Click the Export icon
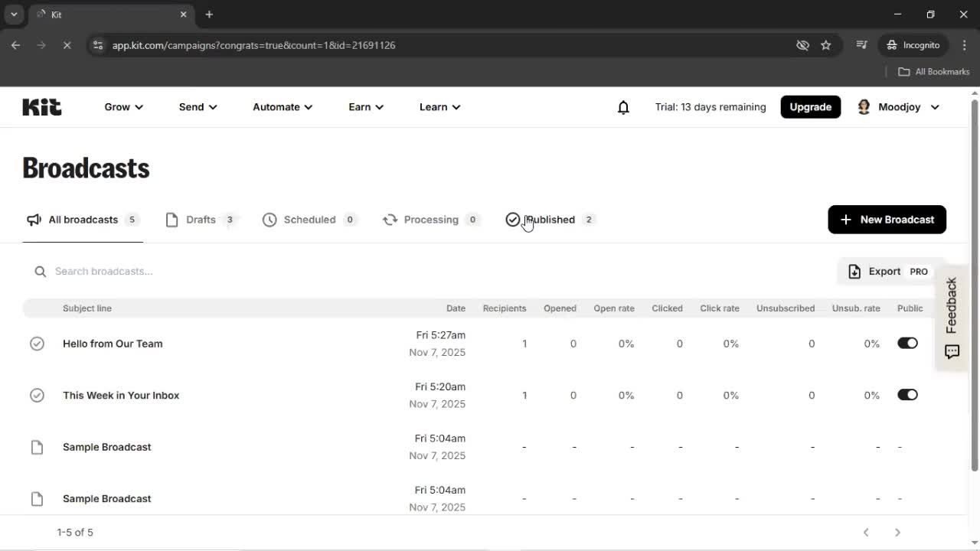Screen dimensions: 980x551 click(x=853, y=271)
